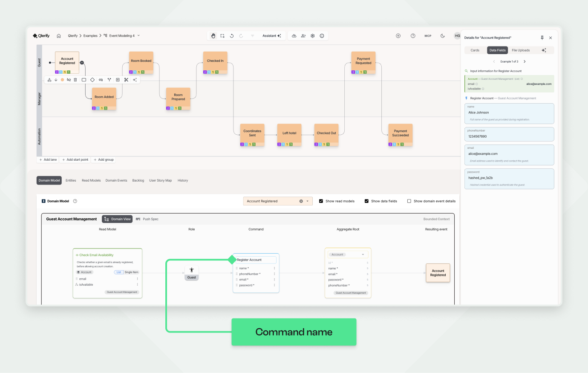588x373 pixels.
Task: Click the scissors cut icon
Action: pos(126,80)
